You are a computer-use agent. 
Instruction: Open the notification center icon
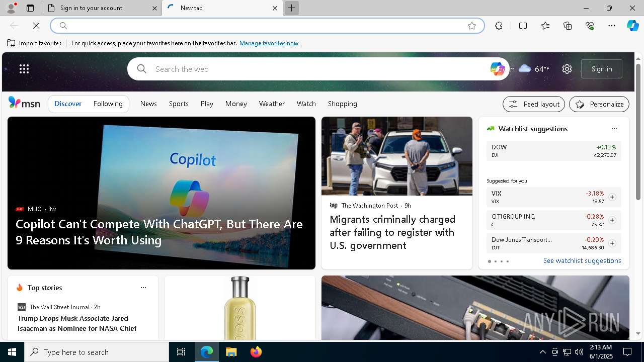627,352
